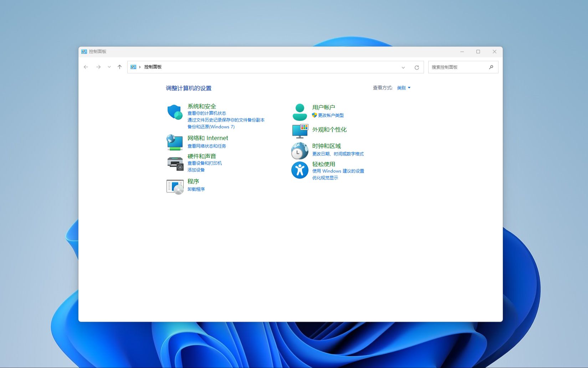The height and width of the screenshot is (368, 588).
Task: Open the 程序 category icon
Action: (x=175, y=187)
